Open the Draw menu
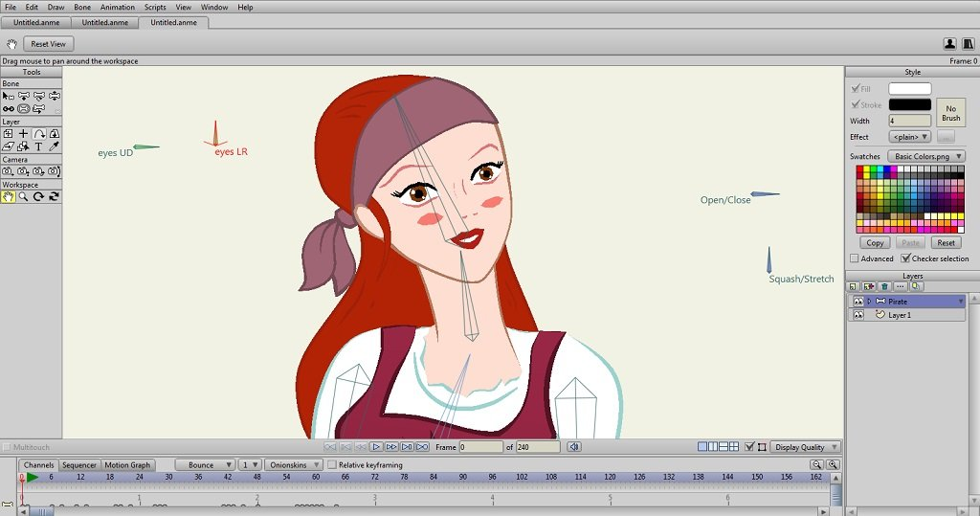 coord(56,7)
